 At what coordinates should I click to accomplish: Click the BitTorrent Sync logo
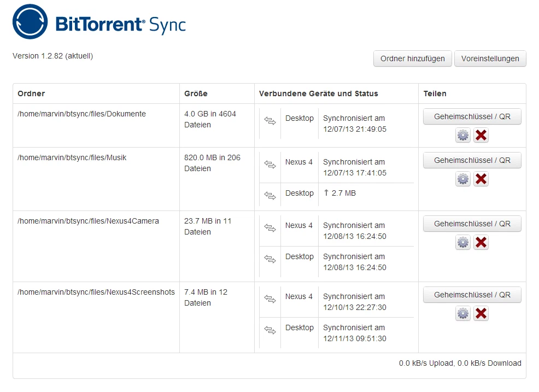click(99, 22)
